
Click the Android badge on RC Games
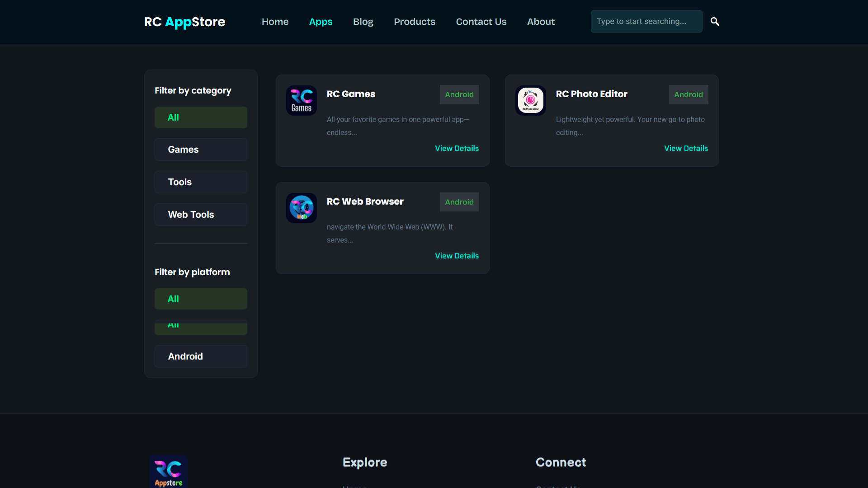(459, 94)
